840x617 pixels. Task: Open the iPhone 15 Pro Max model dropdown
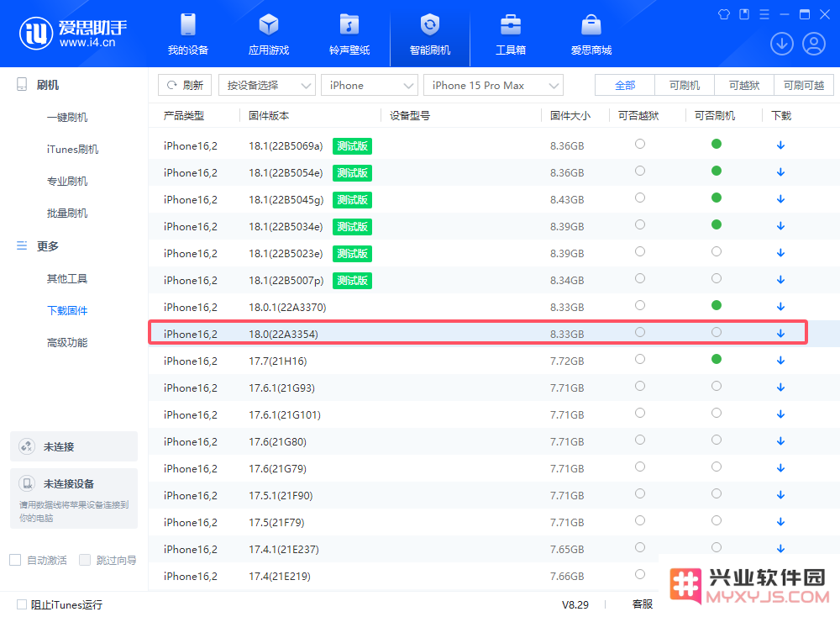tap(493, 85)
